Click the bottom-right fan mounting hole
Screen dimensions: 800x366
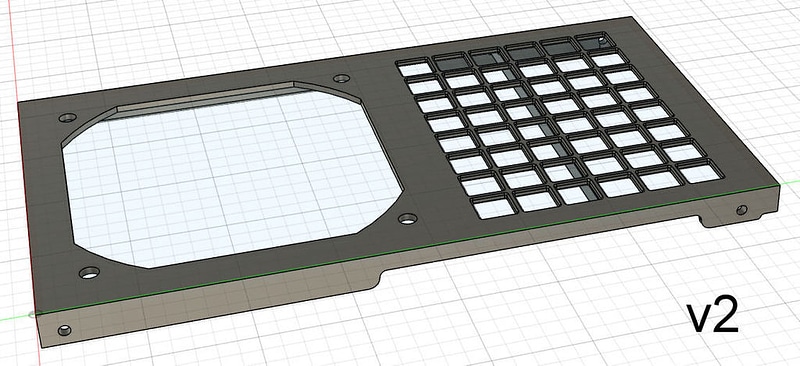point(407,219)
